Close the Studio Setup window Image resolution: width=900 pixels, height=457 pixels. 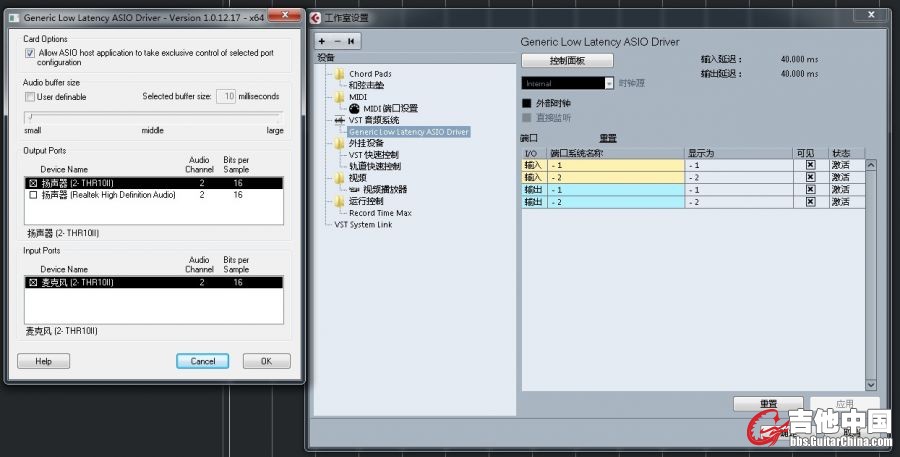871,15
